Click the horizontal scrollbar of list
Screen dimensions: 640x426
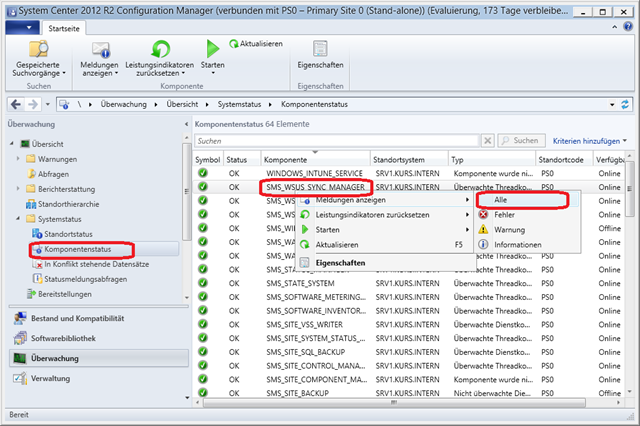(394, 403)
